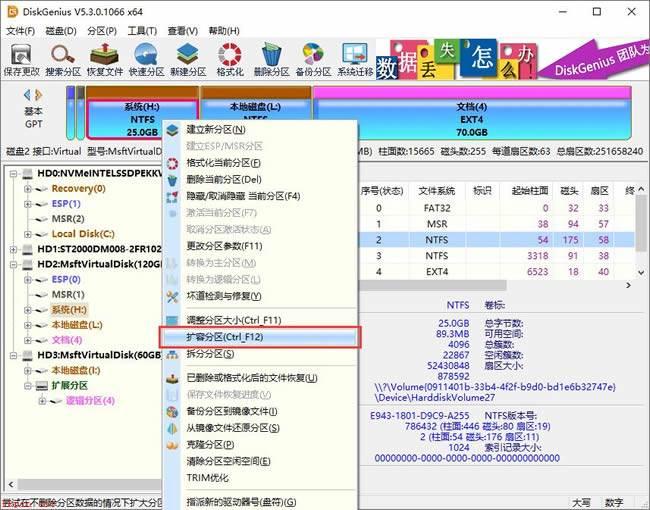
Task: Open the 分区(P) menu
Action: pyautogui.click(x=102, y=31)
